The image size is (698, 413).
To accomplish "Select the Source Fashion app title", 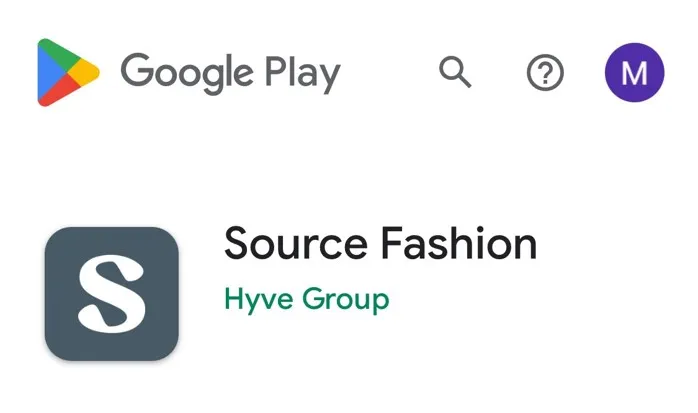I will click(x=380, y=244).
